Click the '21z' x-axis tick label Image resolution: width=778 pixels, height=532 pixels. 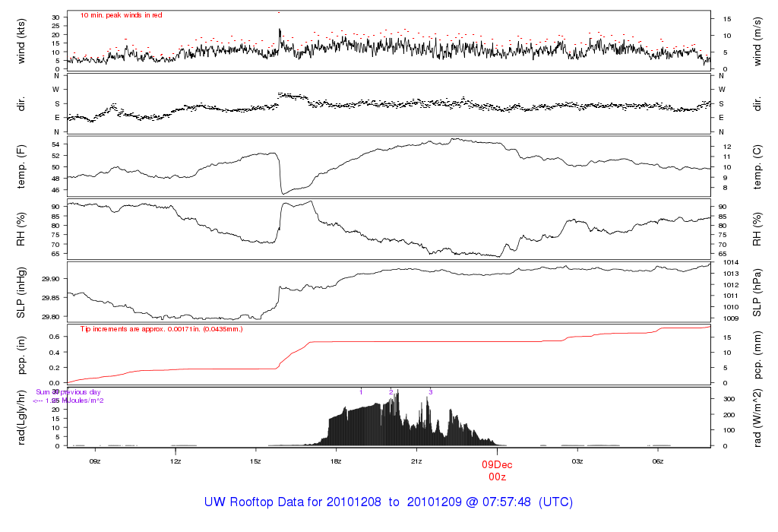[416, 461]
